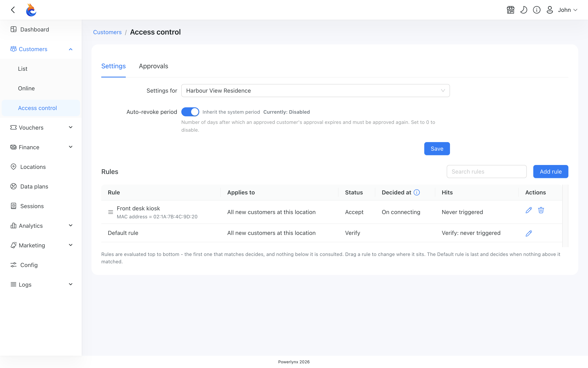Expand the Analytics sidebar section
The height and width of the screenshot is (368, 588).
41,226
